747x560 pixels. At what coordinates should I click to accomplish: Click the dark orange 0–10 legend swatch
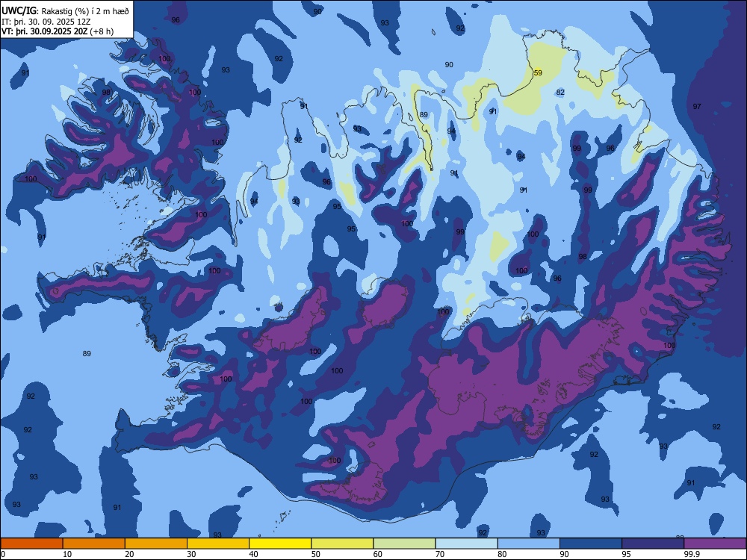coord(31,544)
